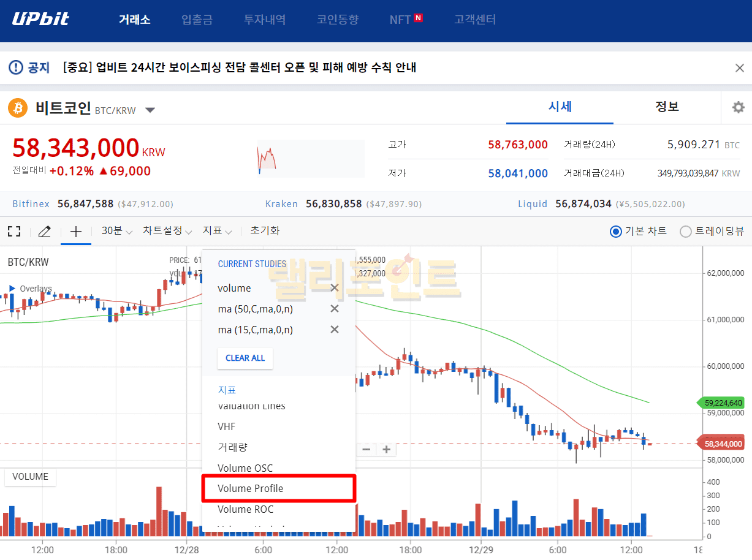This screenshot has height=560, width=752.
Task: Switch to the 정보 tab
Action: (667, 107)
